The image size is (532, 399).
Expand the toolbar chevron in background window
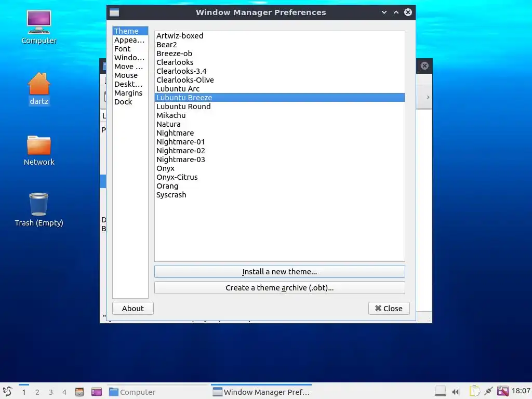point(428,97)
